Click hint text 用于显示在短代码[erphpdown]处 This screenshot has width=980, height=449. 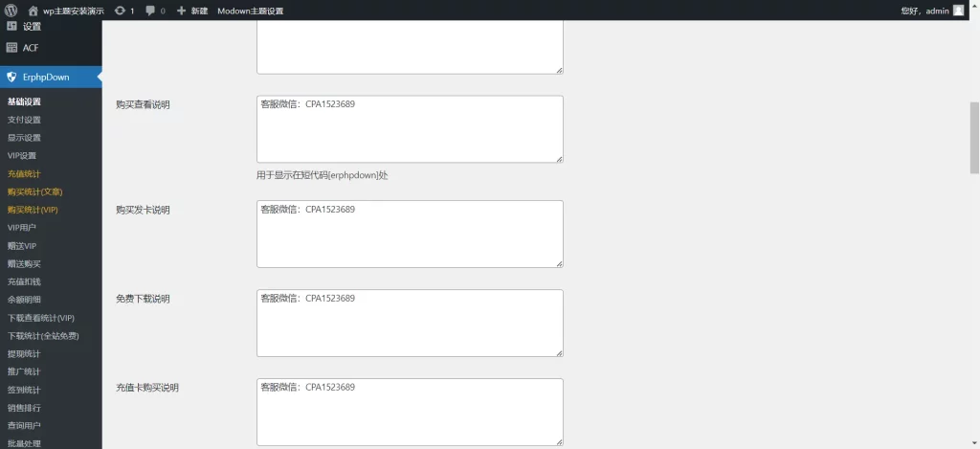(x=322, y=175)
